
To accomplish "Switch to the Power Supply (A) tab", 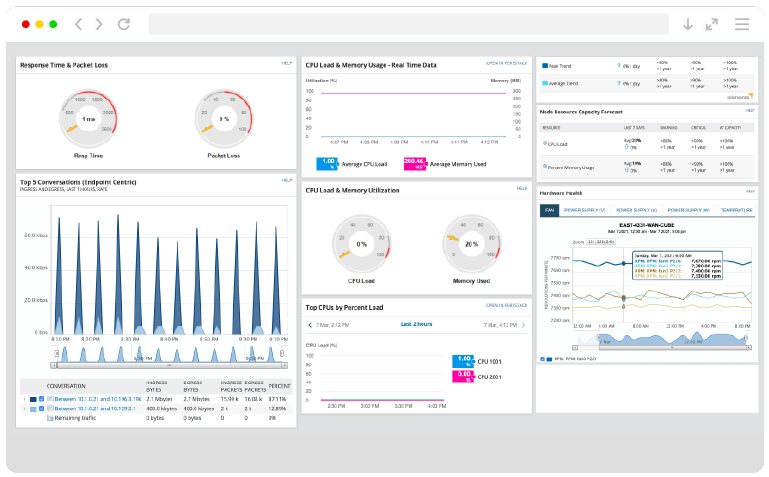I will coord(636,210).
